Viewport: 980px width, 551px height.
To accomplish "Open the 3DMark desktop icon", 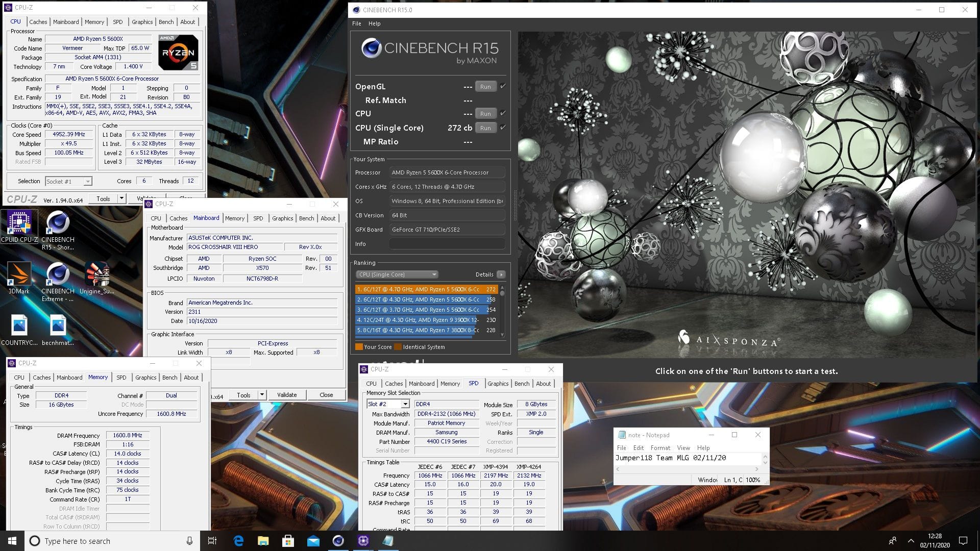I will click(19, 279).
